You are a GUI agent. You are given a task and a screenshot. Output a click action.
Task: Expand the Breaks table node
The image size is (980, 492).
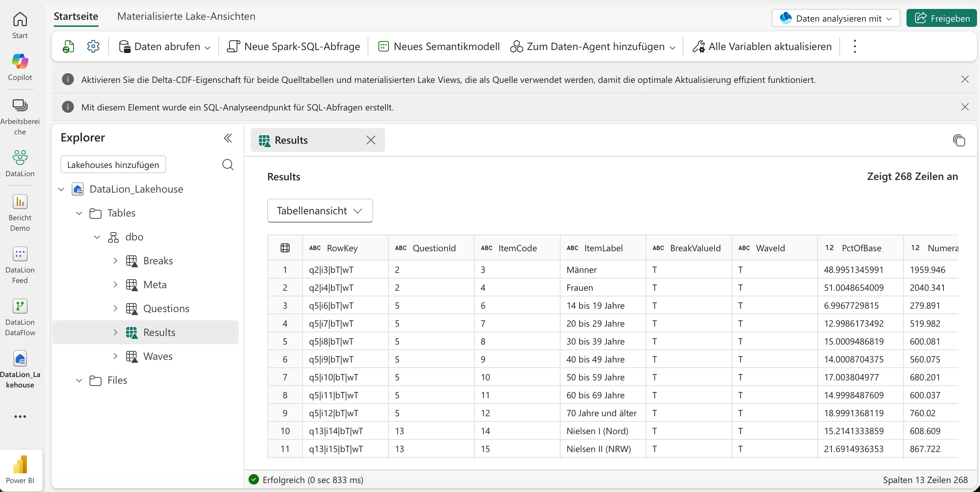(115, 261)
